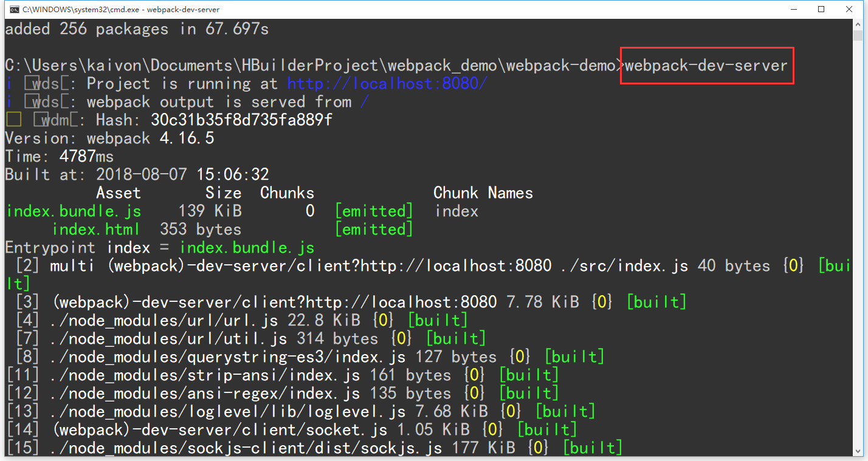
Task: Click the vertical scrollbar thumb
Action: 858,36
